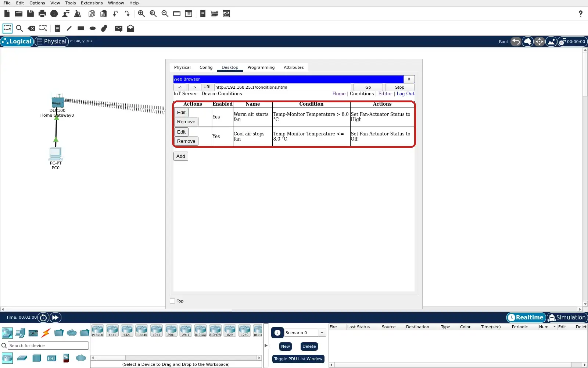
Task: Switch to the Programming tab
Action: 261,67
